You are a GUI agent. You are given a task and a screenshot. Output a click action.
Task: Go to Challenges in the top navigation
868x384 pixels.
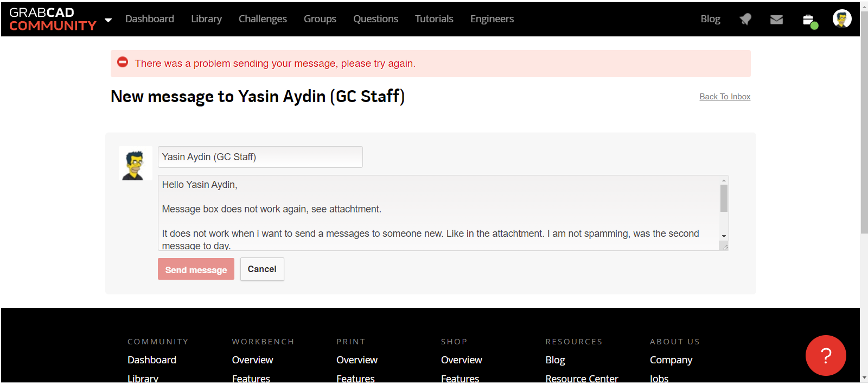tap(263, 19)
